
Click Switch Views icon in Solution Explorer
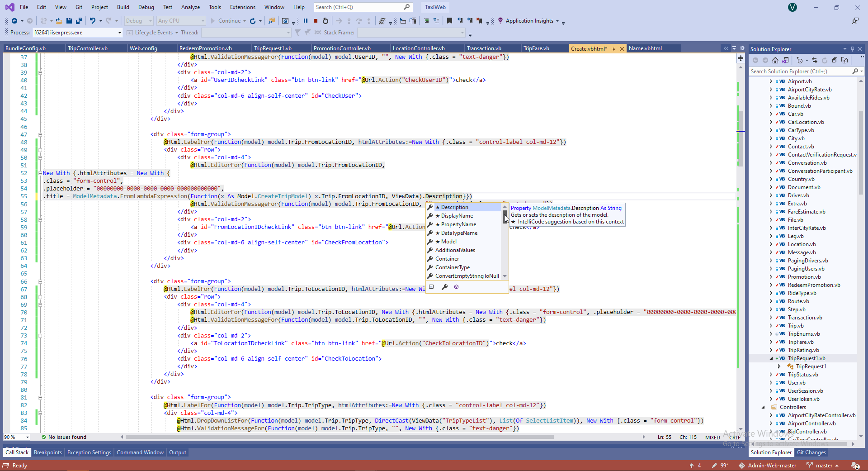[x=785, y=60]
